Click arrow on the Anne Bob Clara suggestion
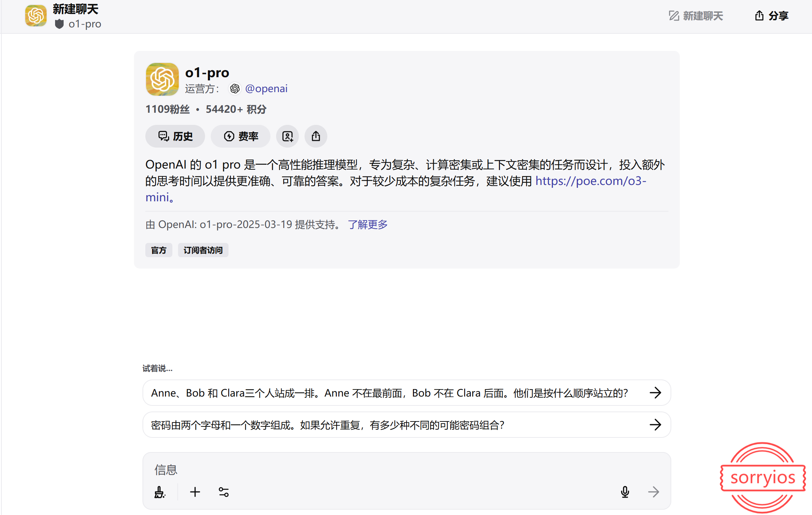The image size is (812, 515). tap(655, 393)
